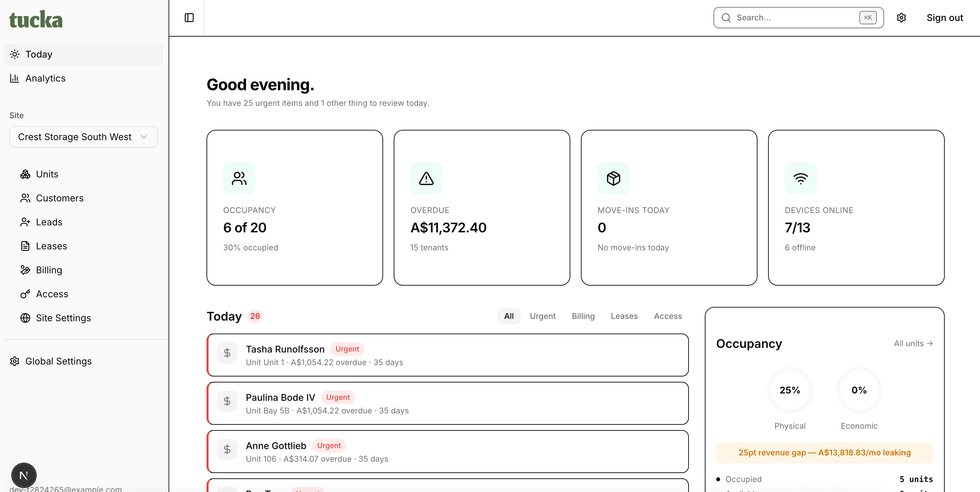
Task: Toggle the sidebar collapse panel icon
Action: (189, 18)
